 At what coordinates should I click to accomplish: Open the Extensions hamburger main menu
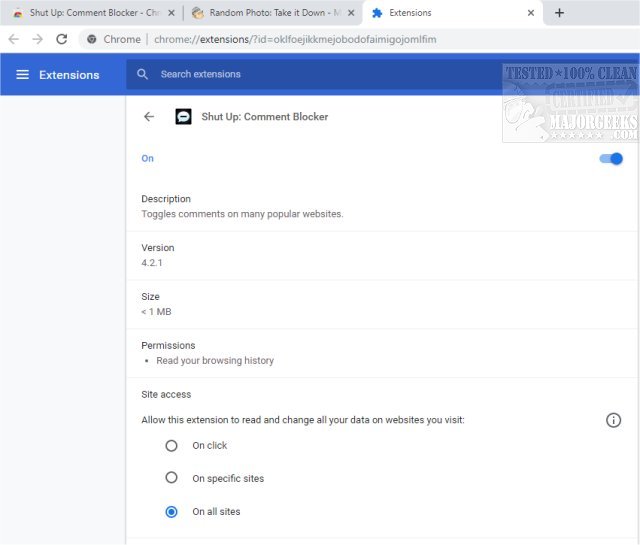point(22,75)
